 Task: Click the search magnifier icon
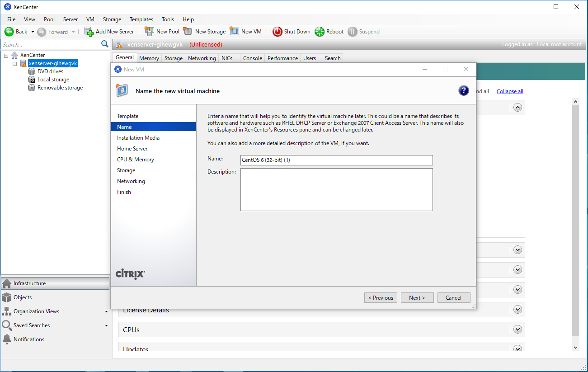click(105, 44)
